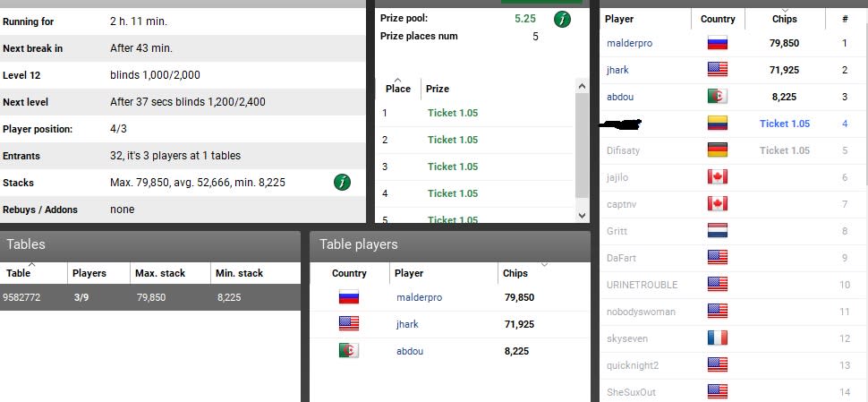This screenshot has height=402, width=868.
Task: Open abdou's profile from Table players
Action: pos(410,351)
